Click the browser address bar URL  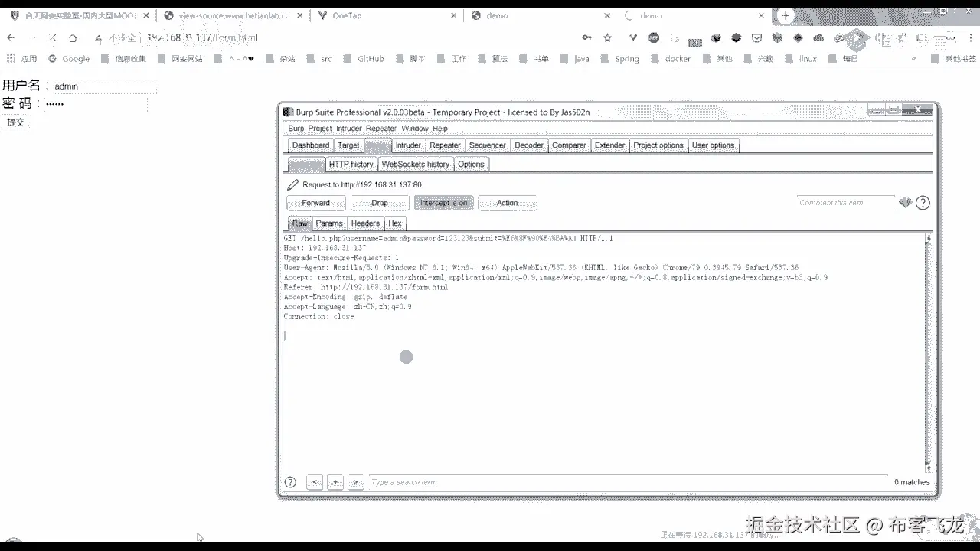(202, 37)
